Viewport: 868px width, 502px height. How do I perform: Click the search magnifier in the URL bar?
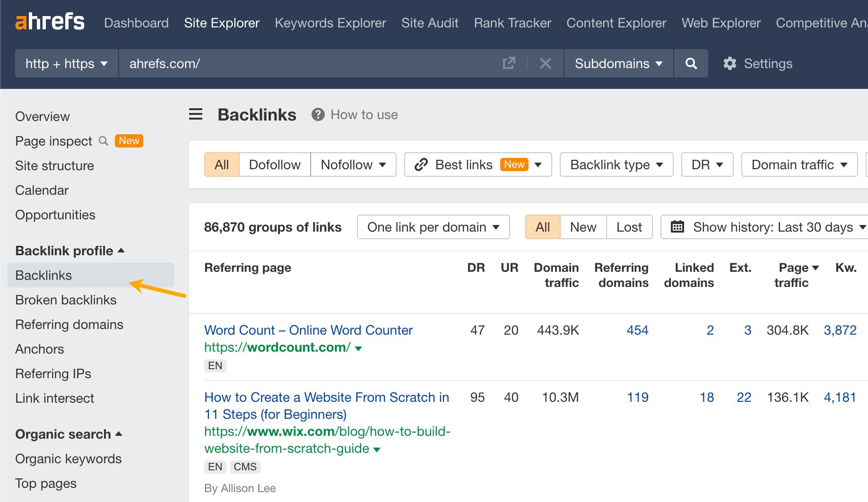691,63
